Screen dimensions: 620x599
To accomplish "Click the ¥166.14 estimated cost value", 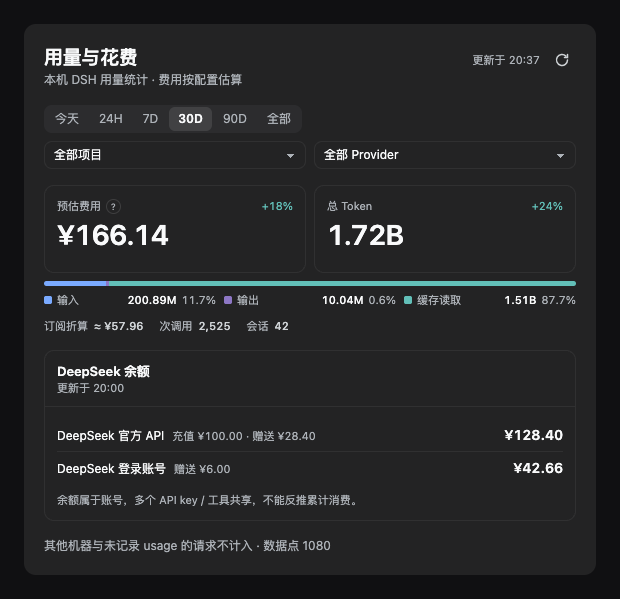I will [x=113, y=235].
